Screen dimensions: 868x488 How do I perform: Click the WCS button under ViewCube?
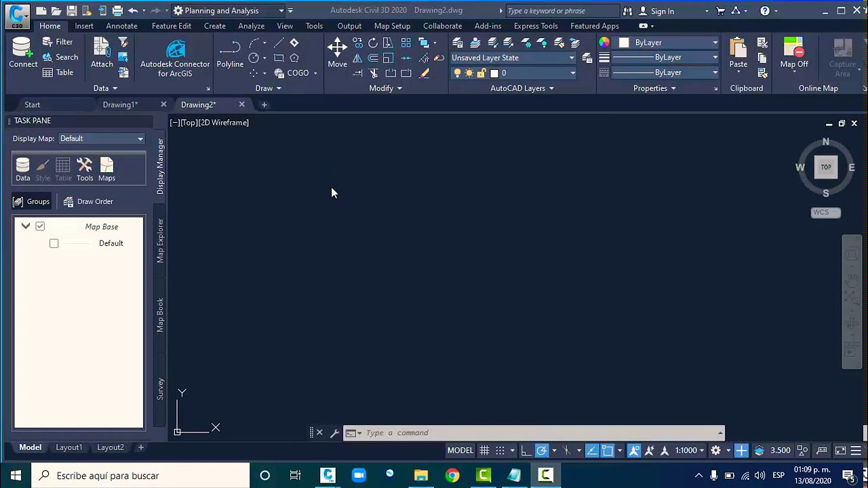pyautogui.click(x=825, y=212)
